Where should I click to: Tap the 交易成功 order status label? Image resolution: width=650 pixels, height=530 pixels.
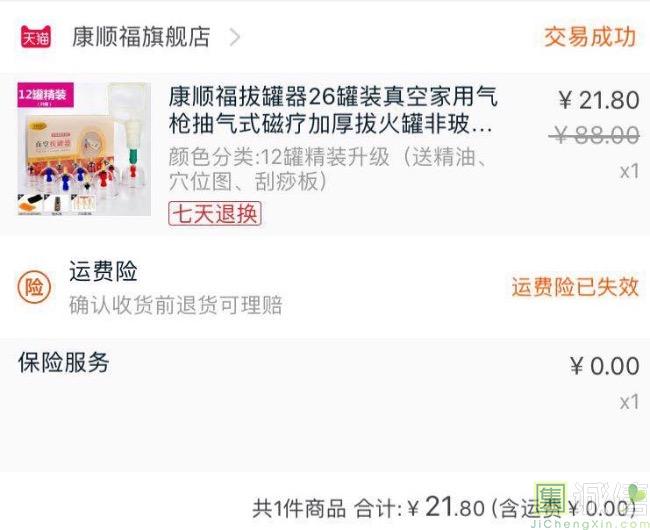click(590, 37)
